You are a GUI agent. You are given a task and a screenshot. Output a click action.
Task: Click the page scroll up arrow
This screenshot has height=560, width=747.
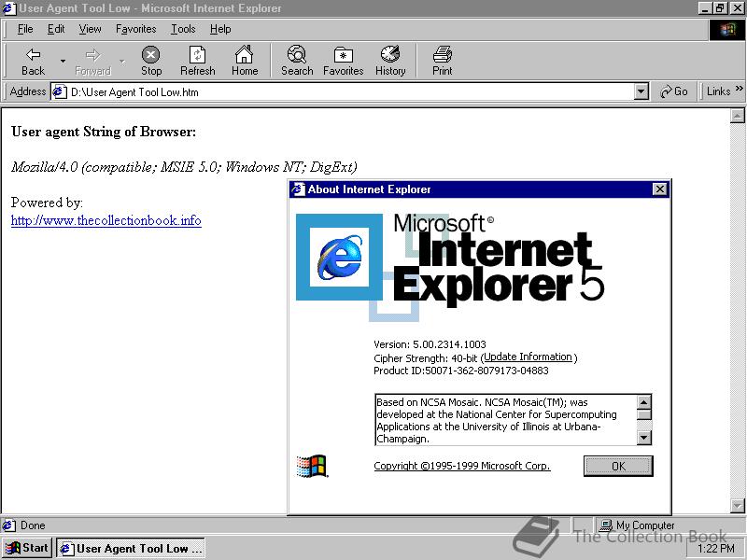(x=737, y=115)
